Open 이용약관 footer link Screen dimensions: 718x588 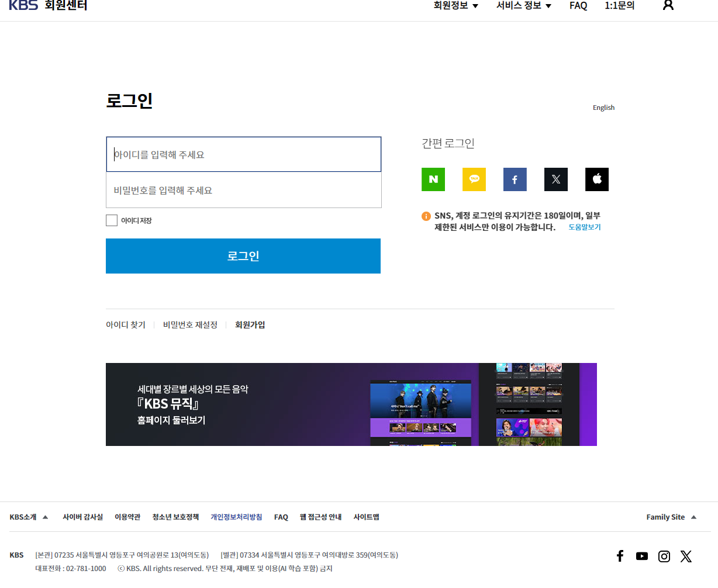click(127, 517)
